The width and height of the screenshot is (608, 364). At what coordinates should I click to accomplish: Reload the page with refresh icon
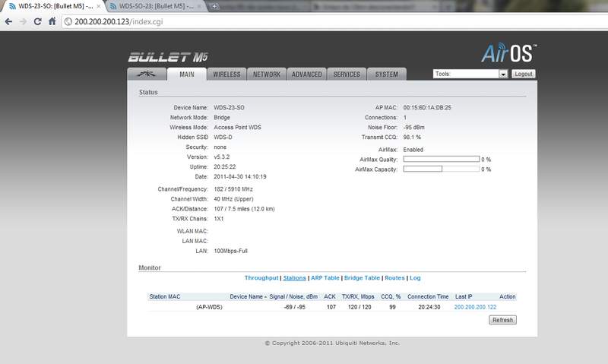click(x=37, y=22)
